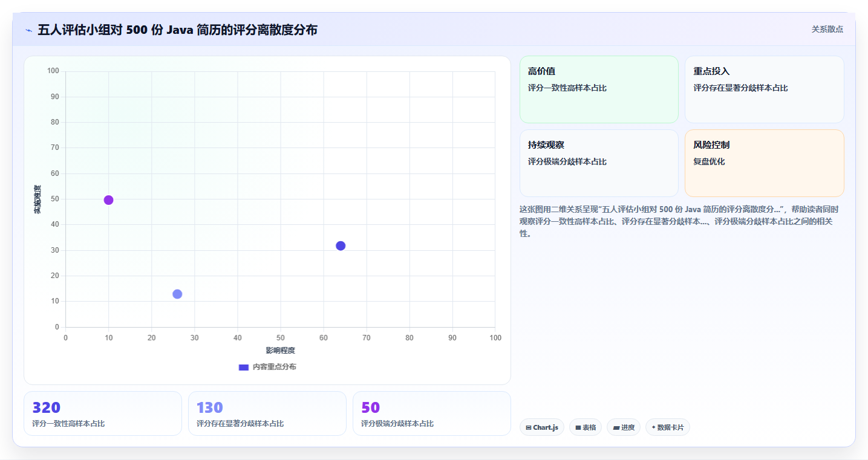Click the 50 value in stats card
The height and width of the screenshot is (460, 868).
pos(371,407)
